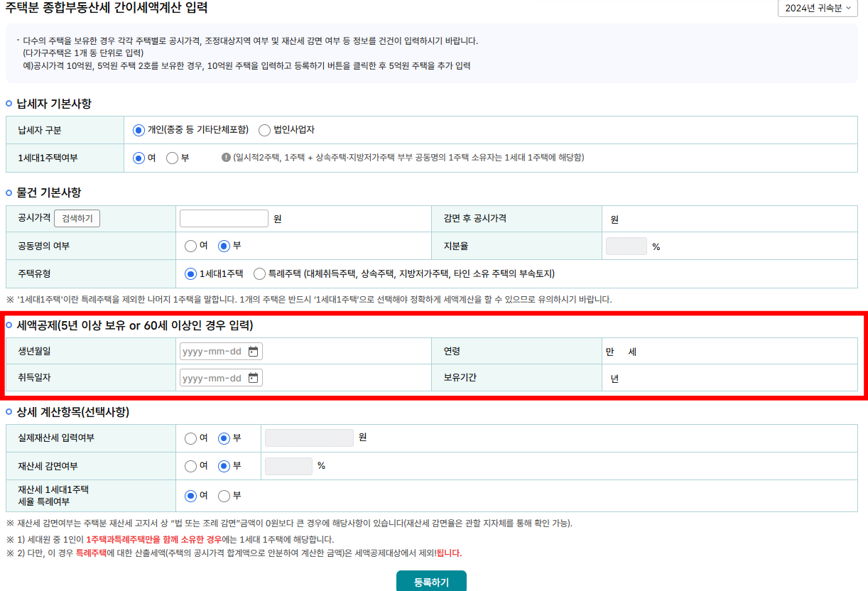The image size is (868, 591).
Task: Select 부 for 재산세 1세대1주택 세율 특례여부
Action: 225,497
